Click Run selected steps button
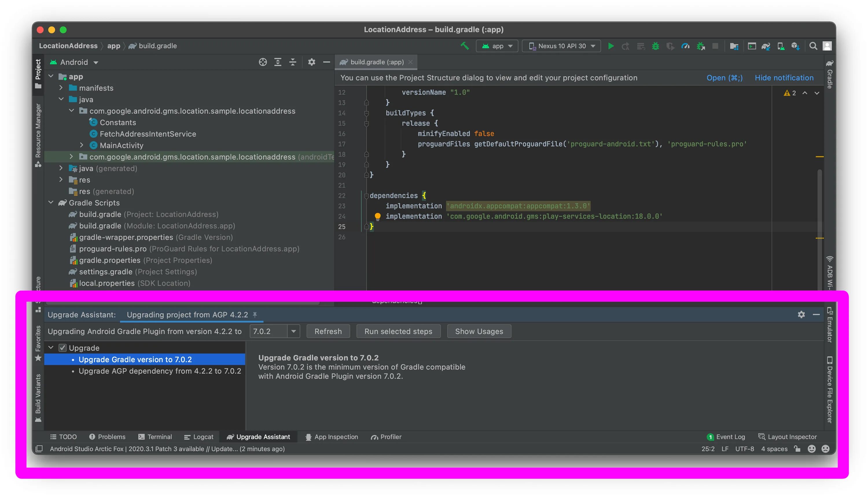Screen dimensions: 868x497 pos(398,331)
